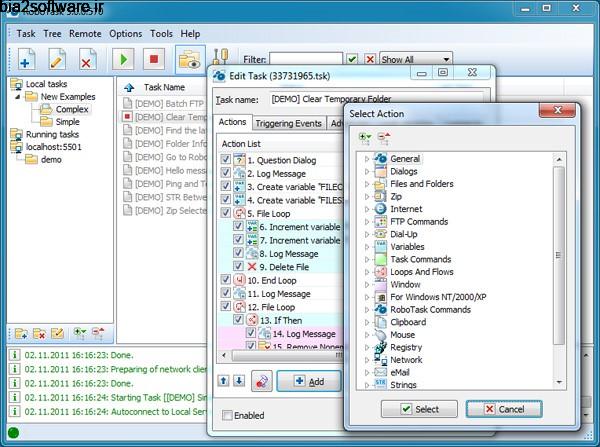
Task: Open the Options menu
Action: tap(125, 33)
